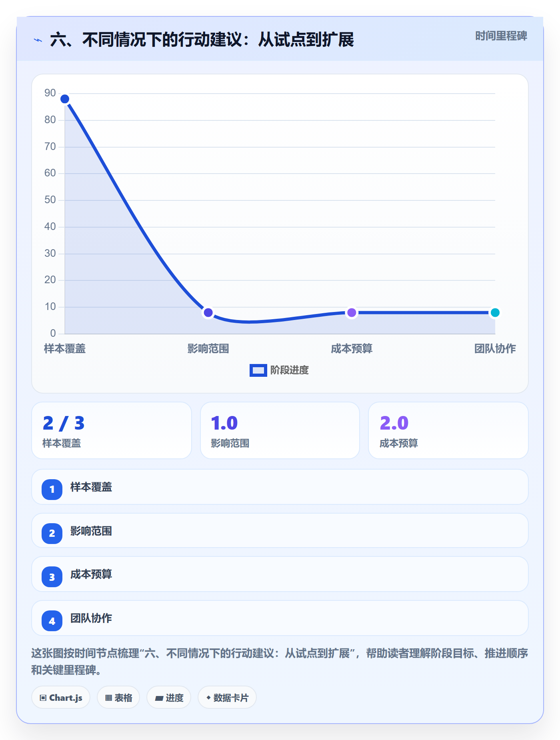
Task: Click the 数据卡片 tag button
Action: (x=227, y=698)
